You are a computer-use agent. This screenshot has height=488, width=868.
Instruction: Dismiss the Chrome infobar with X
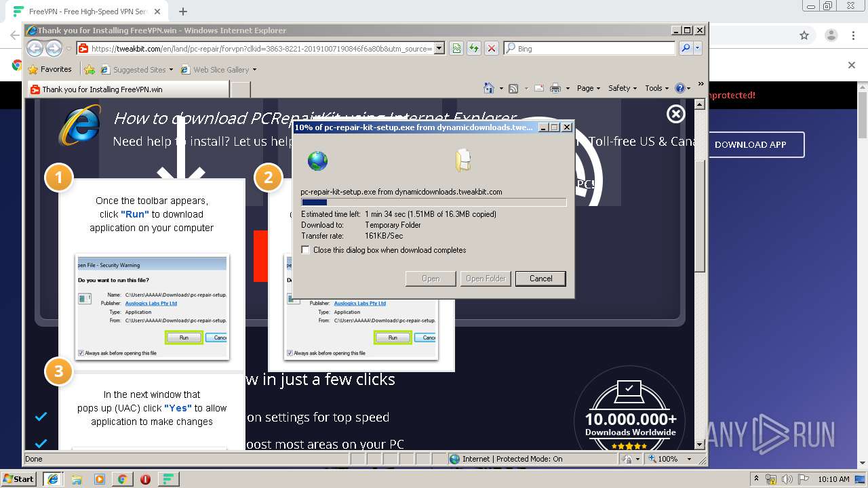(x=852, y=65)
